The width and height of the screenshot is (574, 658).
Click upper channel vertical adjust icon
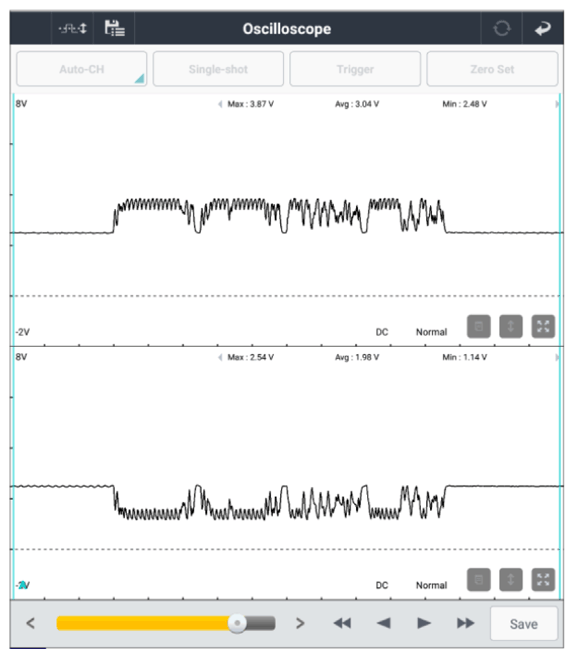pyautogui.click(x=511, y=326)
